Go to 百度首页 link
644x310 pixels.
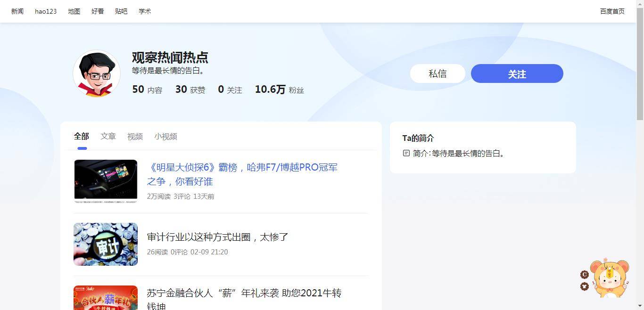[612, 11]
